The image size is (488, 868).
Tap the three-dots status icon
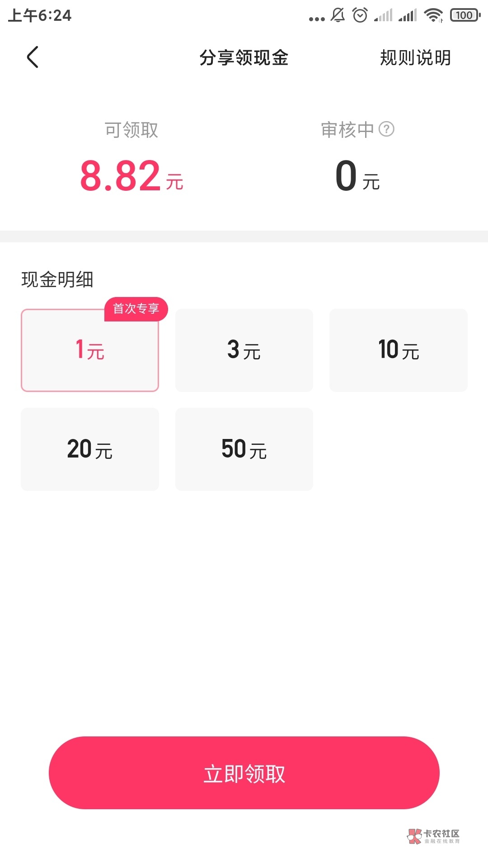tap(317, 19)
